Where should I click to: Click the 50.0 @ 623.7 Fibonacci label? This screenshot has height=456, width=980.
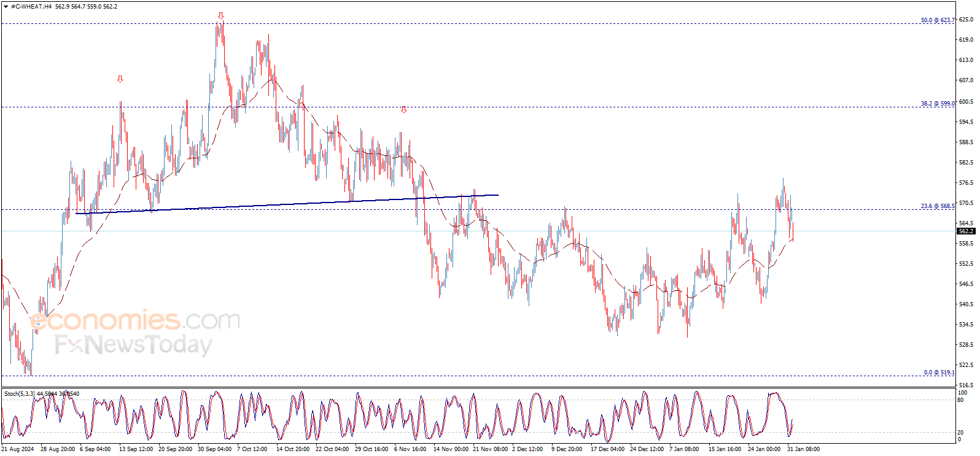pyautogui.click(x=938, y=20)
